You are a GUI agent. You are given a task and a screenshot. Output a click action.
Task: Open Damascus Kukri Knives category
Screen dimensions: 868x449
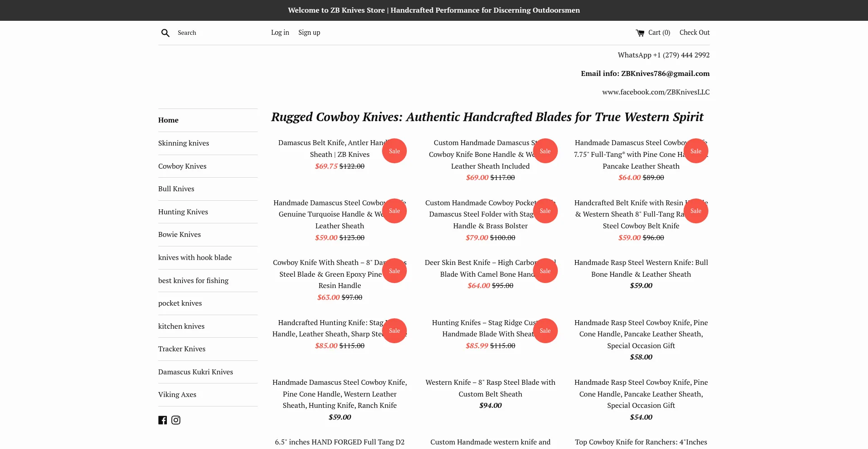coord(196,372)
